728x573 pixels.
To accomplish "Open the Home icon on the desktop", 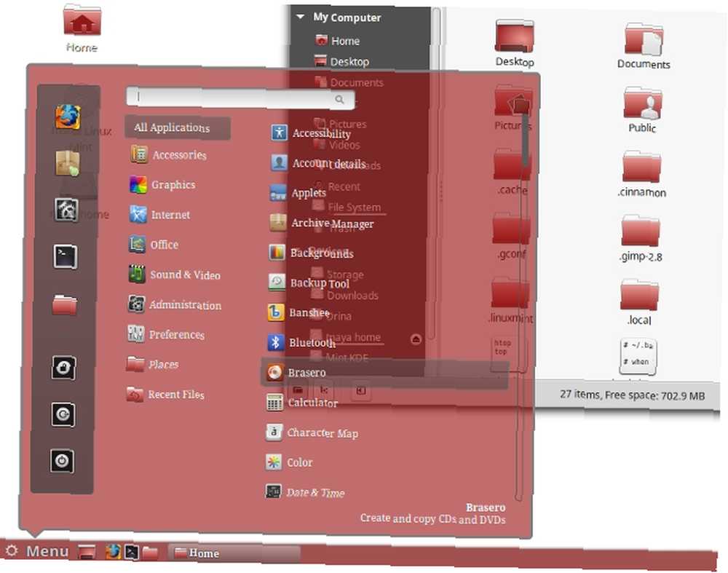I will click(x=82, y=29).
